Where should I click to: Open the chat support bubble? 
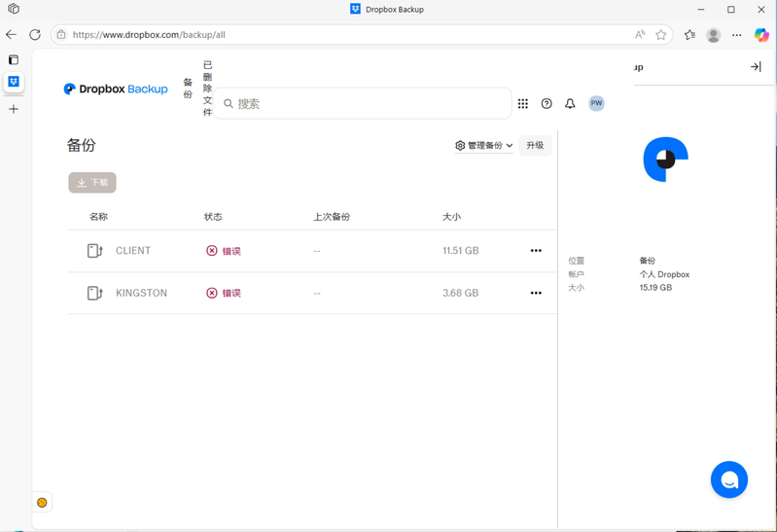point(728,479)
